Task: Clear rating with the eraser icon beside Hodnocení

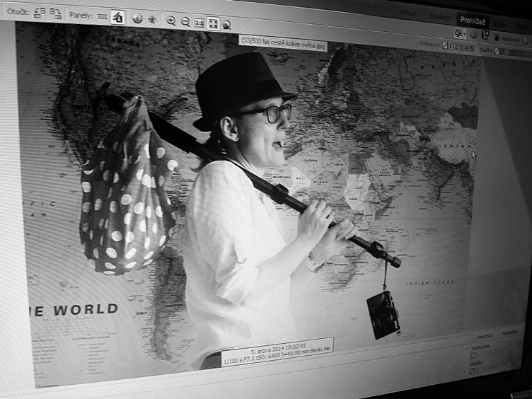Action: tap(445, 46)
